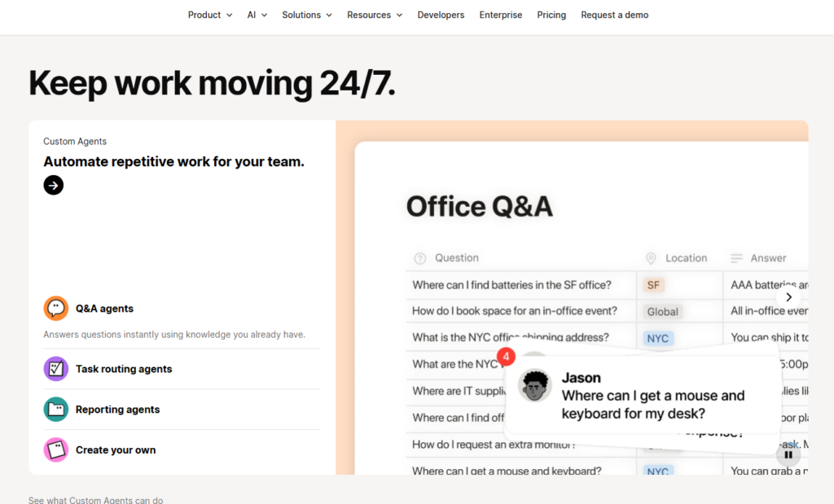Click the Question column header
Image resolution: width=834 pixels, height=504 pixels.
click(457, 258)
